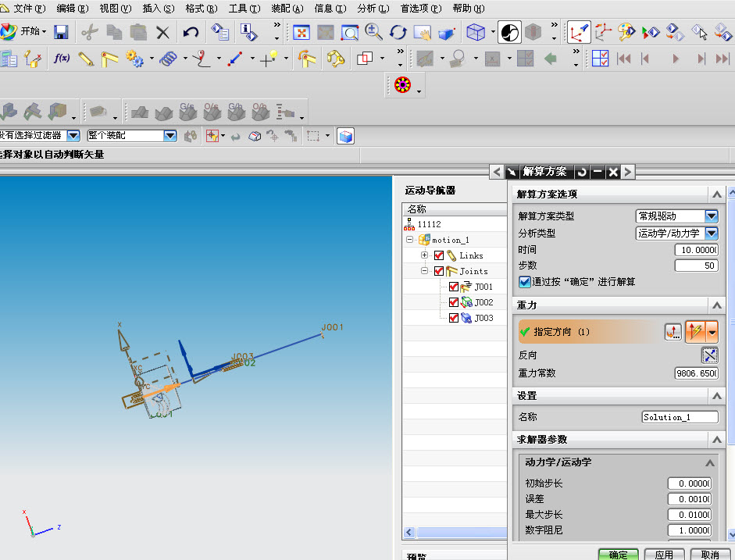This screenshot has width=735, height=560.
Task: Uncheck the J002 joint checkbox
Action: tap(453, 302)
